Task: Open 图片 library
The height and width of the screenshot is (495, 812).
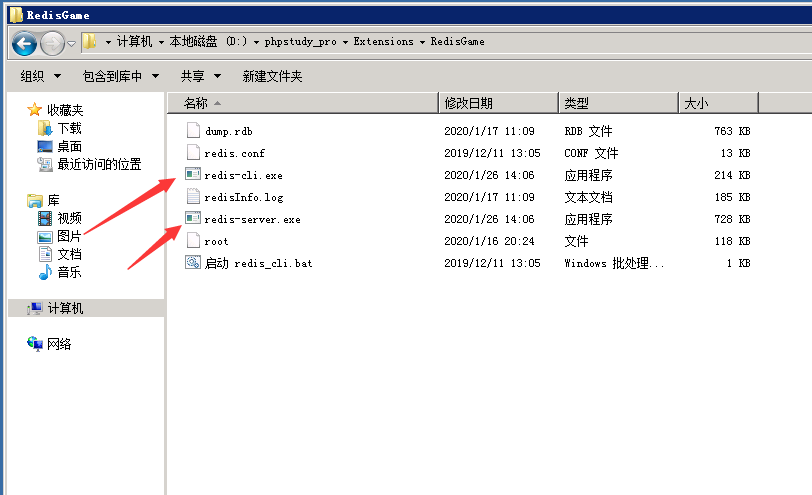Action: (69, 236)
